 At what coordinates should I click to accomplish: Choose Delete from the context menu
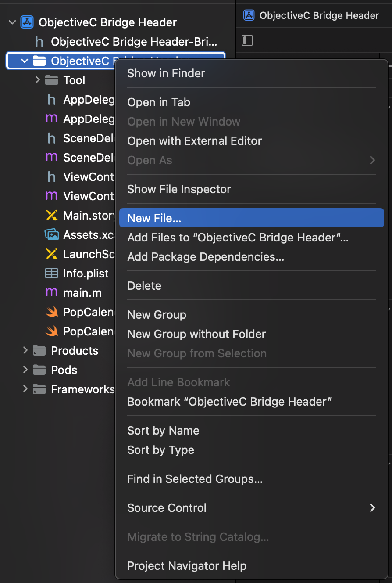251,286
